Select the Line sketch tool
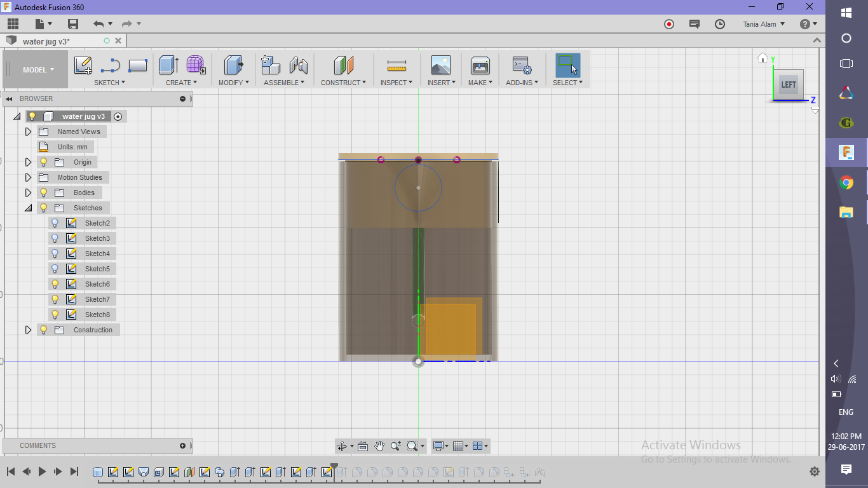 click(x=111, y=65)
